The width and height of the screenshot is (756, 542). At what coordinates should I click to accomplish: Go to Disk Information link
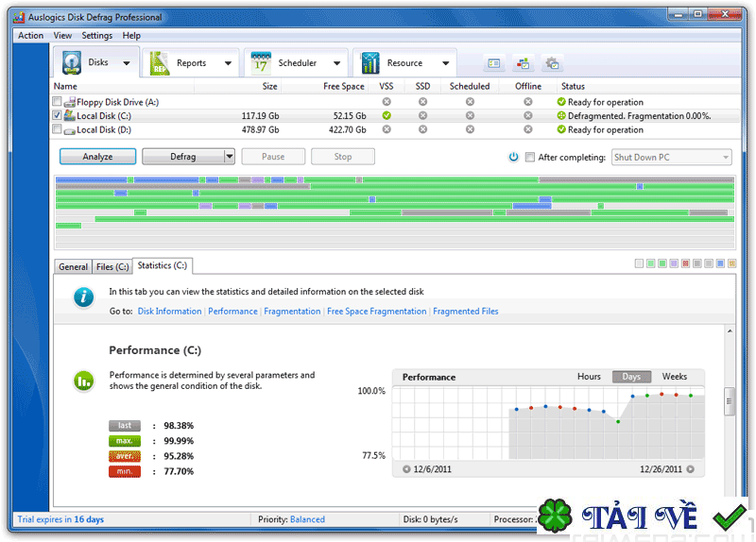[x=170, y=312]
